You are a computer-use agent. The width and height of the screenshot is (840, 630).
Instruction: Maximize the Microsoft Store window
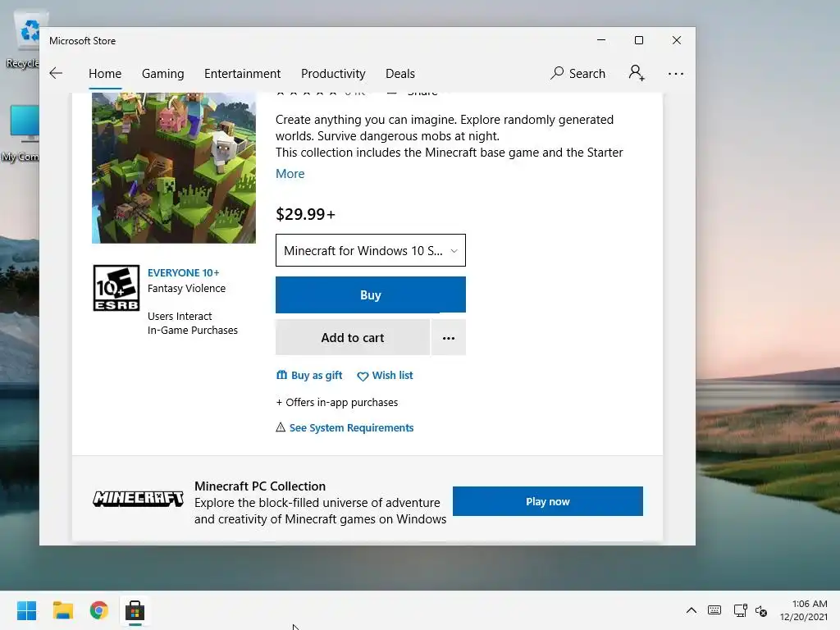pos(638,40)
